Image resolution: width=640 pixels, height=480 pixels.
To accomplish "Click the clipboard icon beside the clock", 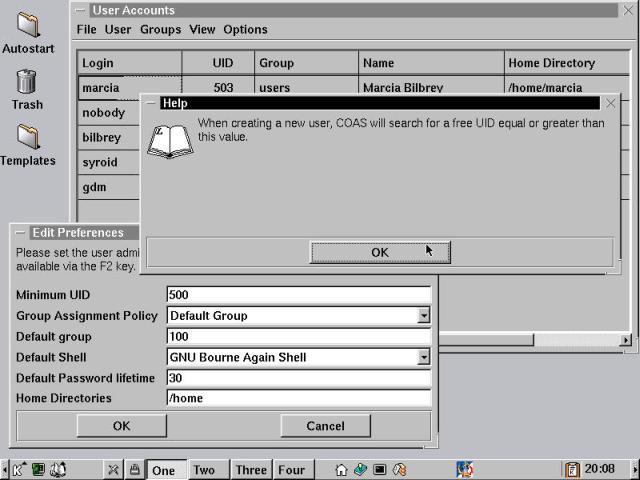I will pos(572,469).
